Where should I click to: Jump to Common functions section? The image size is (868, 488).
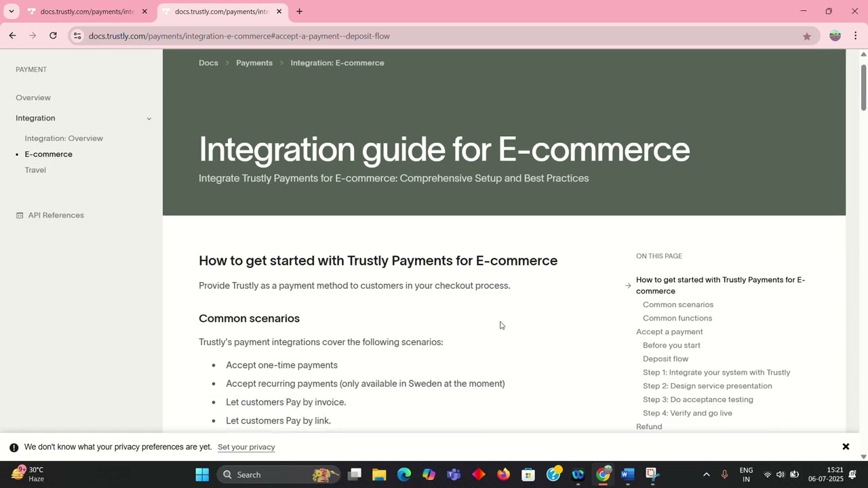point(677,318)
